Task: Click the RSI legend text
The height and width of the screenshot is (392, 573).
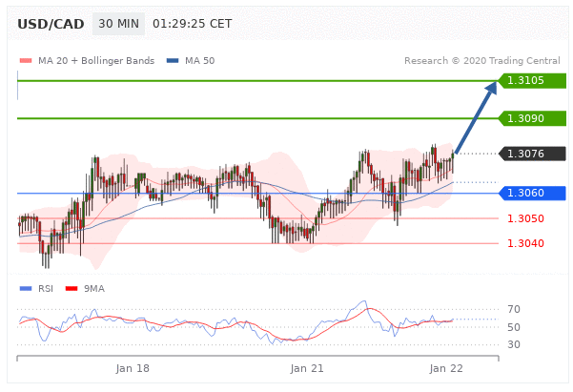Action: tap(46, 288)
